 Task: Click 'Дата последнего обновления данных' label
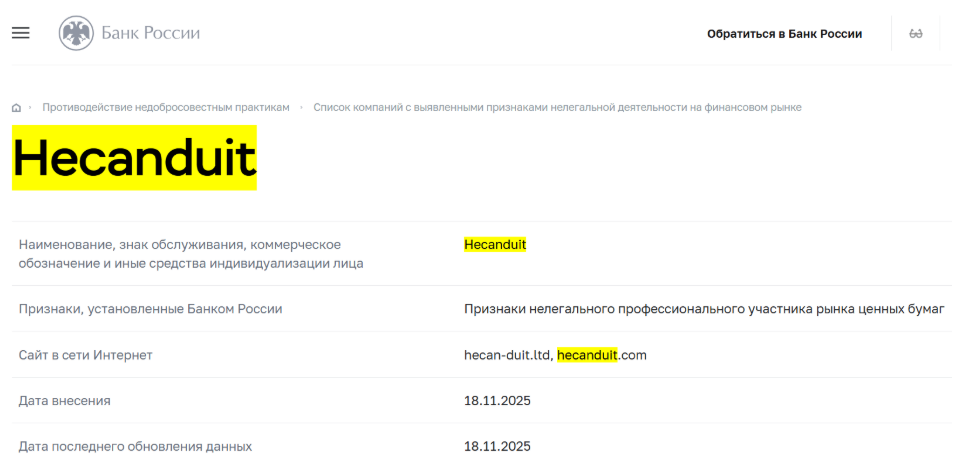coord(135,447)
